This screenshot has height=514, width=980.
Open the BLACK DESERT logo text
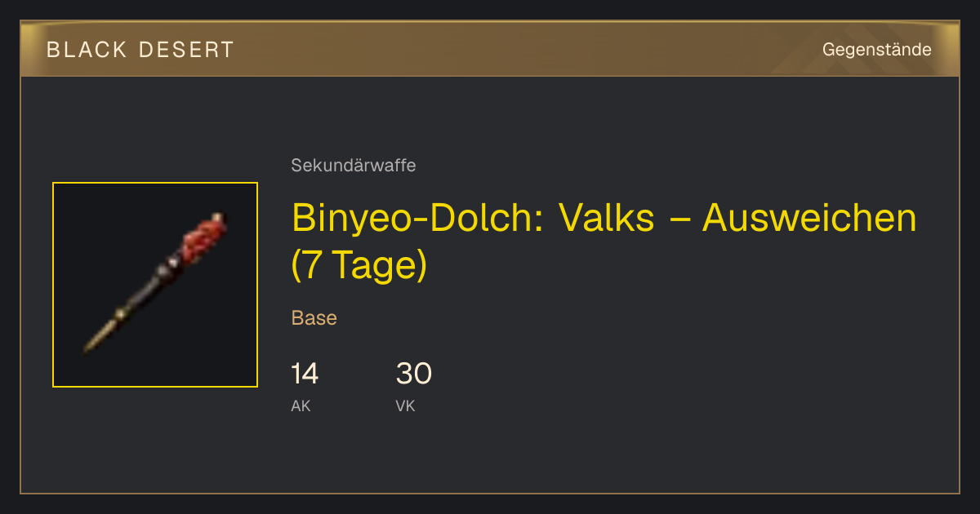click(140, 50)
